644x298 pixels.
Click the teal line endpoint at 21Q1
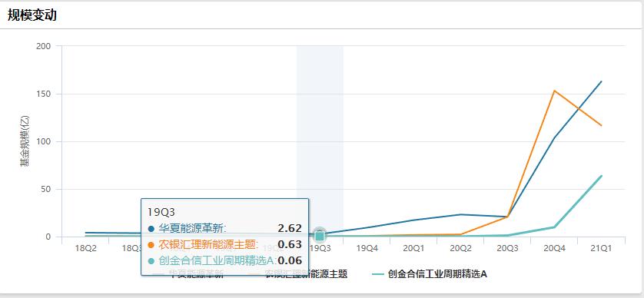pyautogui.click(x=601, y=176)
